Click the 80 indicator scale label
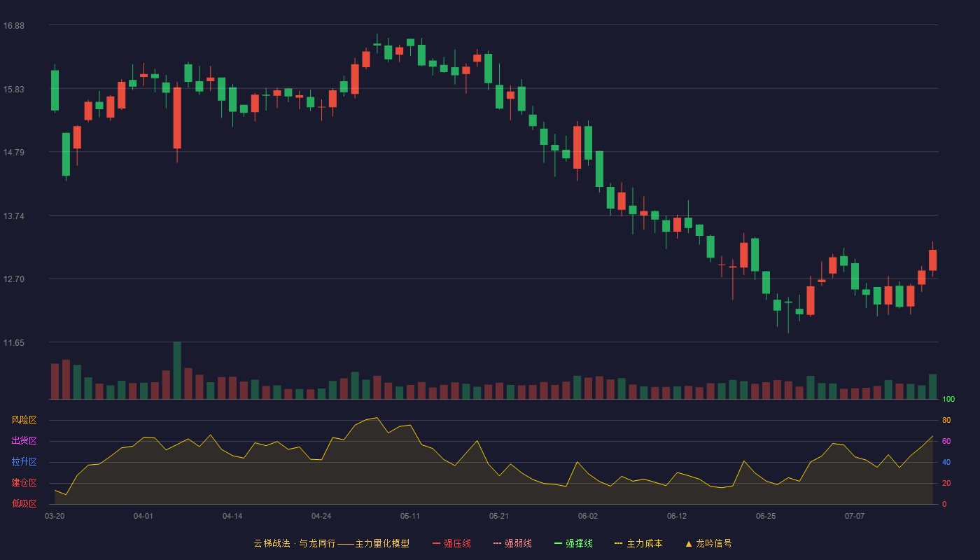Screen dimensions: 980x560 point(946,420)
